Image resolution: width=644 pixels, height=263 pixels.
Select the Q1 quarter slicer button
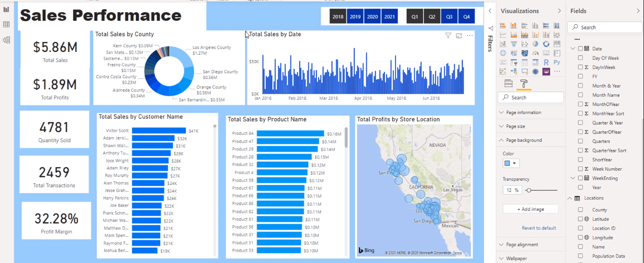click(x=415, y=17)
